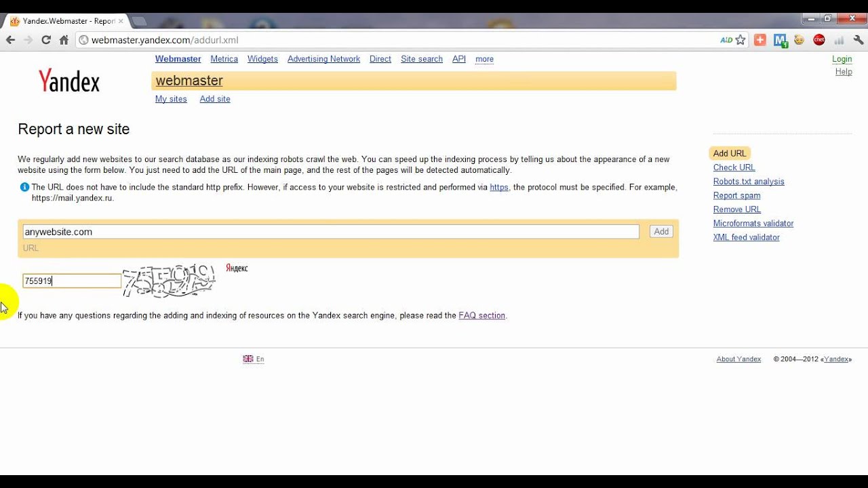
Task: Open a new browser tab
Action: click(139, 21)
